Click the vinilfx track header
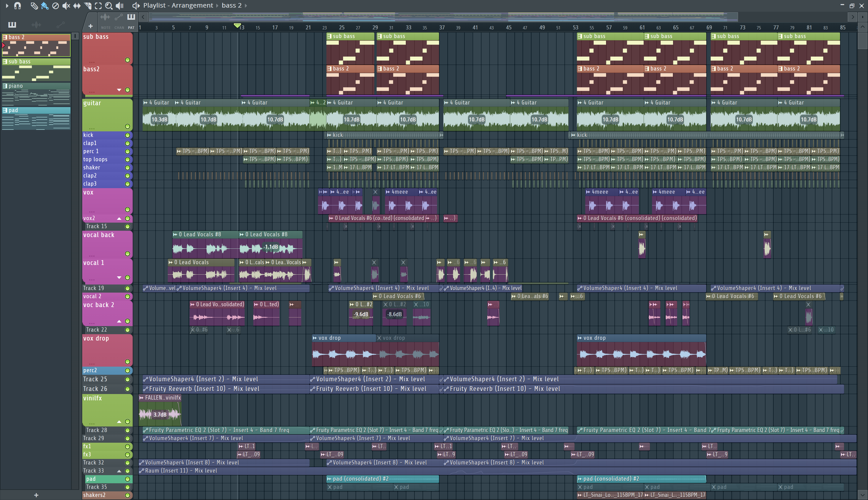The image size is (868, 500). point(107,410)
